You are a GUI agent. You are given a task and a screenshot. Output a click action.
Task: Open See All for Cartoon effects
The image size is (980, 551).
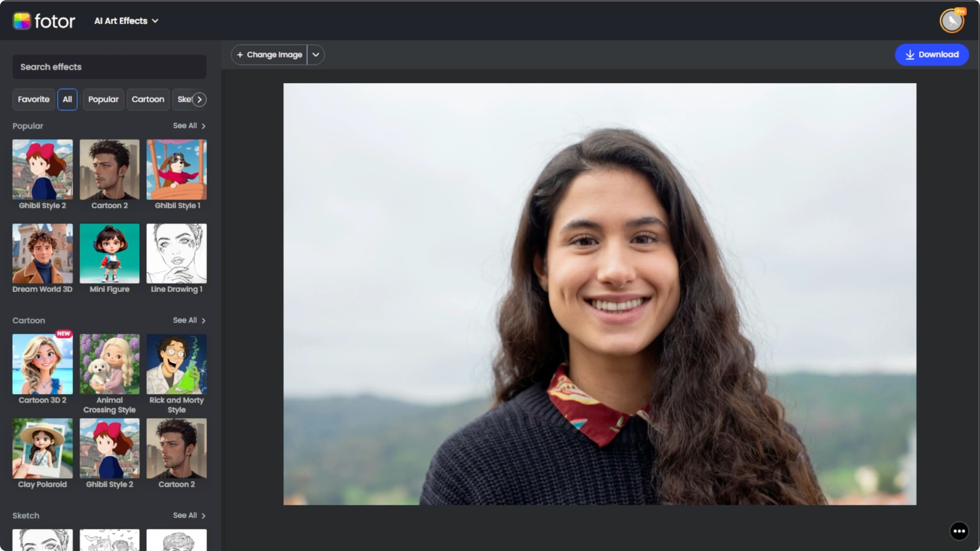coord(189,320)
